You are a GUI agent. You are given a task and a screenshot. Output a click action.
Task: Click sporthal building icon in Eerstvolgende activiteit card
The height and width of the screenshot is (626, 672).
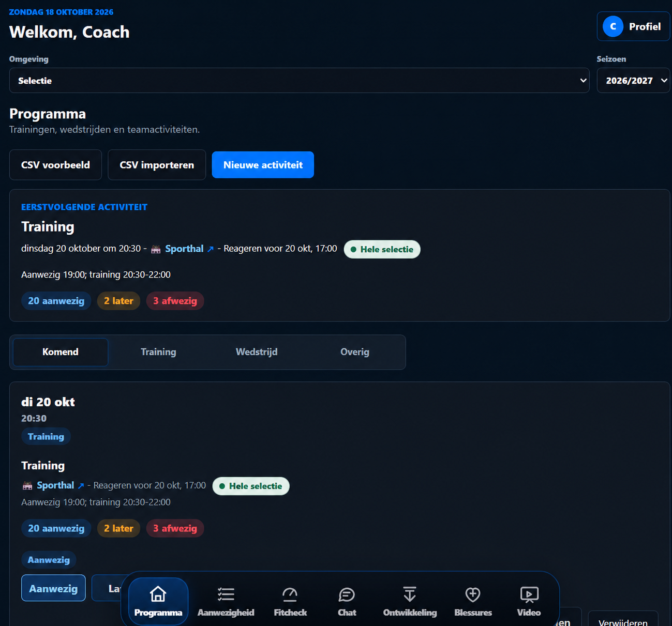[x=156, y=249]
